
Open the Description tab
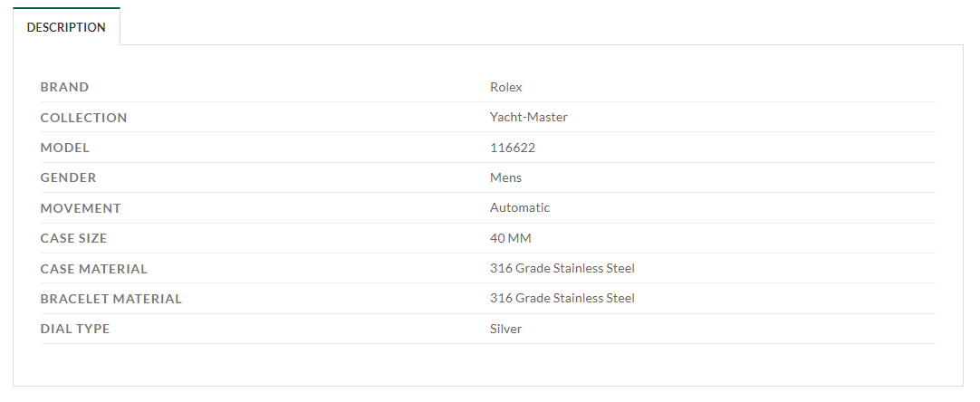(x=66, y=27)
